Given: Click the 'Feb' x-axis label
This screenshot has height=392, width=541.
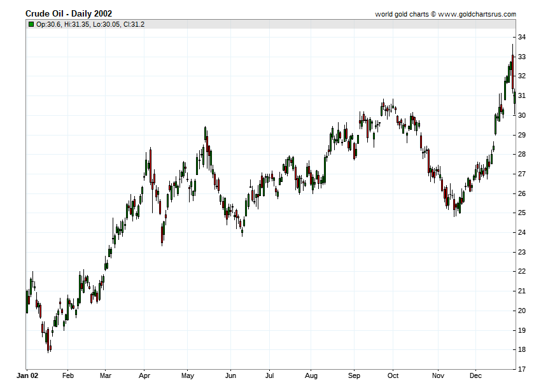Looking at the screenshot, I should click(68, 375).
